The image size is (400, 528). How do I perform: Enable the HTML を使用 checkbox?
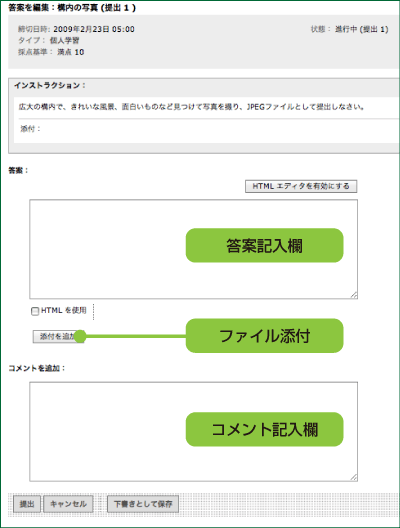point(35,311)
